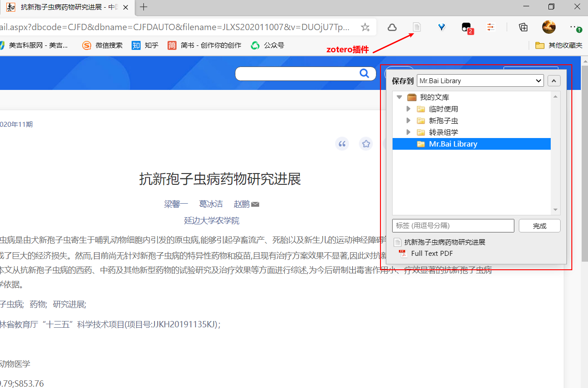
Task: Open the 知乎 bookmark
Action: pos(145,45)
